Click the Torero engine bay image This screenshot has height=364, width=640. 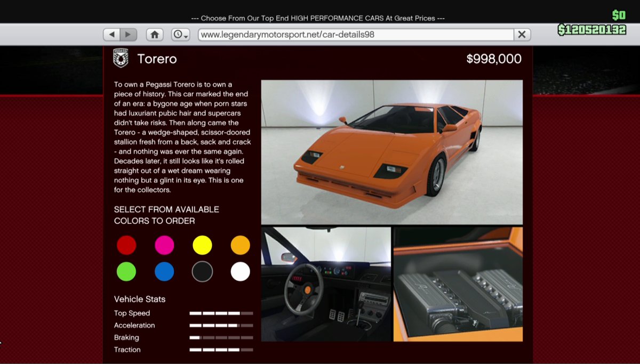(458, 284)
